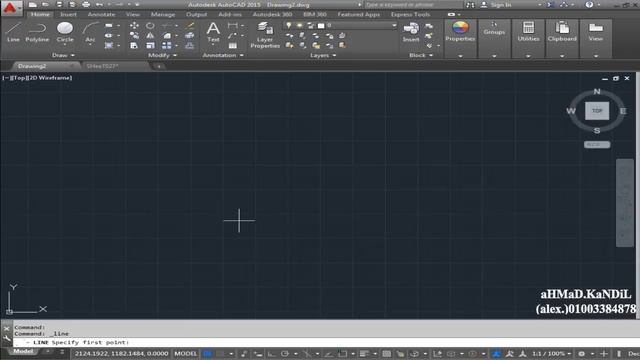Image resolution: width=640 pixels, height=360 pixels.
Task: Toggle polar tracking in status bar
Action: coord(285,353)
